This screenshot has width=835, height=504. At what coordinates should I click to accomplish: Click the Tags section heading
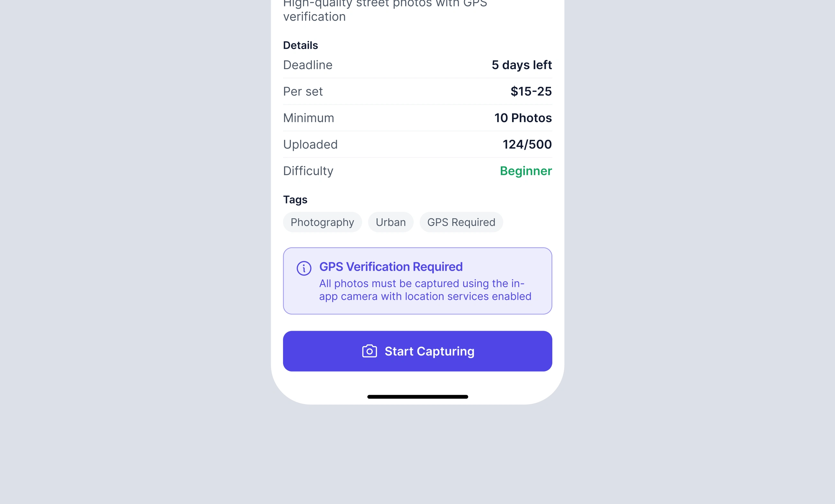pyautogui.click(x=295, y=200)
